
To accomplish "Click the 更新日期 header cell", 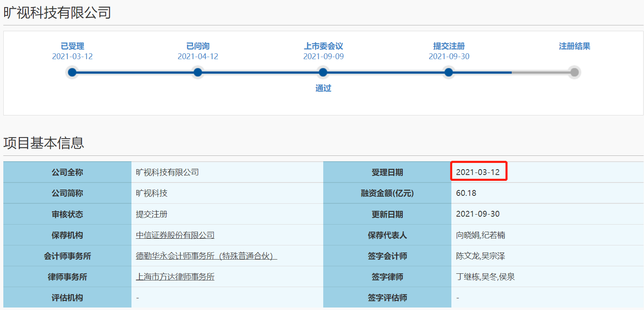I will tap(387, 214).
